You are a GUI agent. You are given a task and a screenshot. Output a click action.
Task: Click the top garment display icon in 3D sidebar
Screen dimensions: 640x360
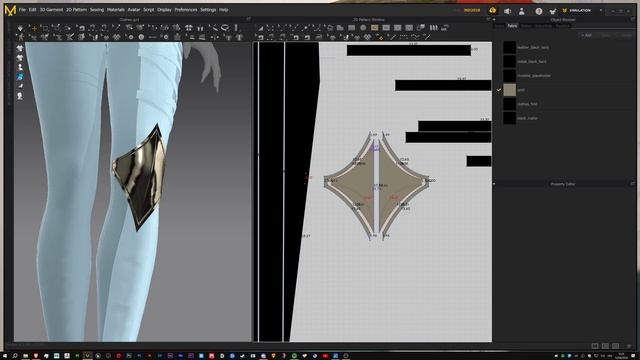tap(20, 48)
